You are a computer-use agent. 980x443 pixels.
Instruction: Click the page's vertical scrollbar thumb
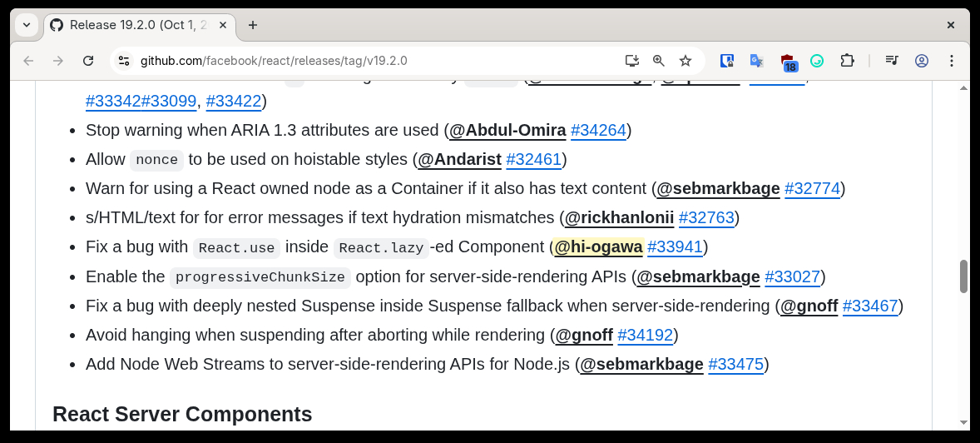tap(963, 276)
